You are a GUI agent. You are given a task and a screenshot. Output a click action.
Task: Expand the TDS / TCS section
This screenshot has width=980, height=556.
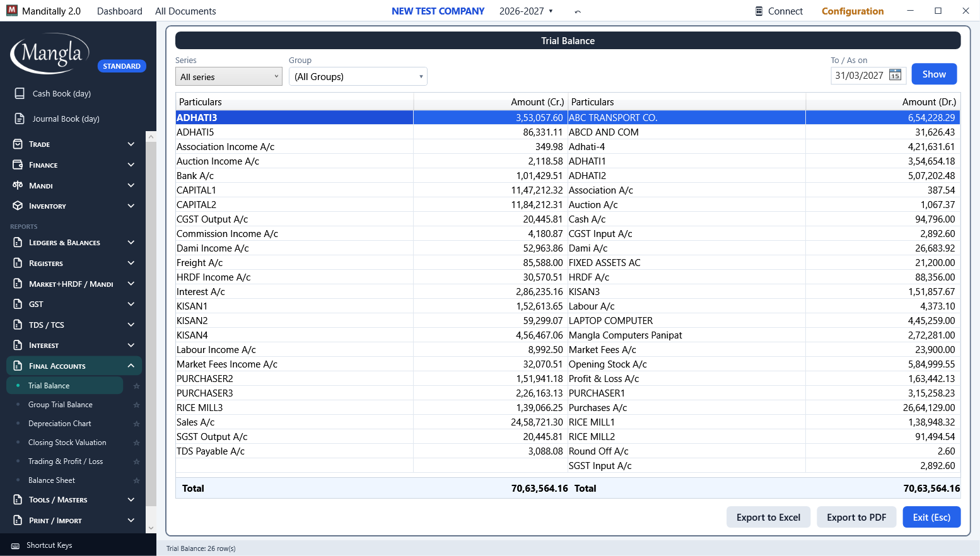coord(74,325)
